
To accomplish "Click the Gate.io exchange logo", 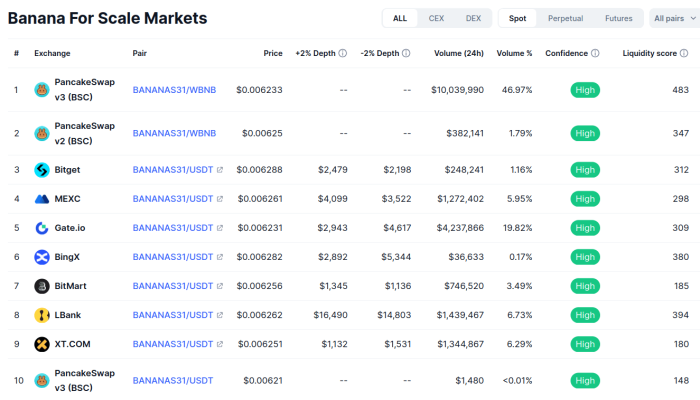I will tap(42, 228).
